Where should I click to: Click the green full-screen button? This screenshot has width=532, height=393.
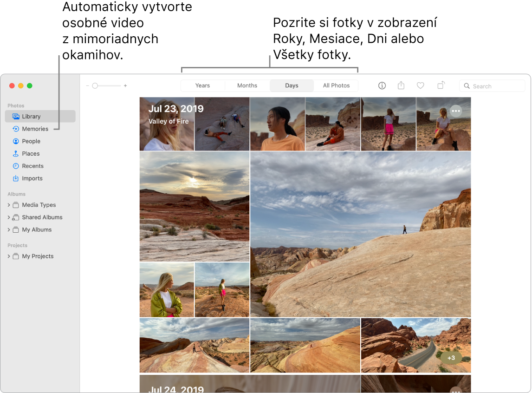[x=30, y=85]
